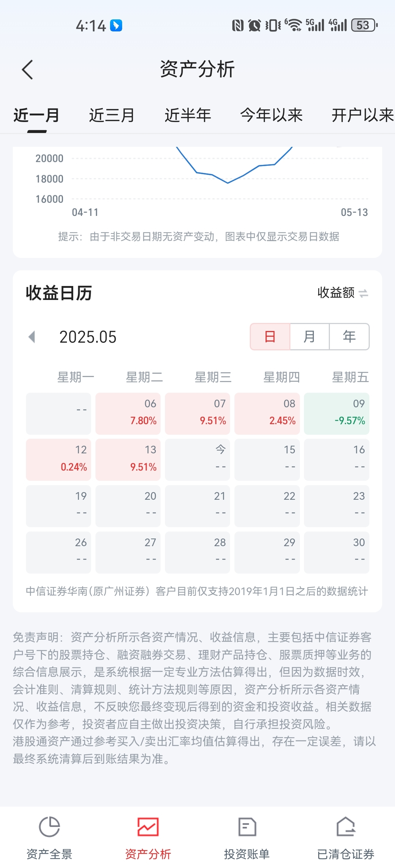Image resolution: width=395 pixels, height=868 pixels.
Task: Open 已清仓证券 icon
Action: (x=346, y=827)
